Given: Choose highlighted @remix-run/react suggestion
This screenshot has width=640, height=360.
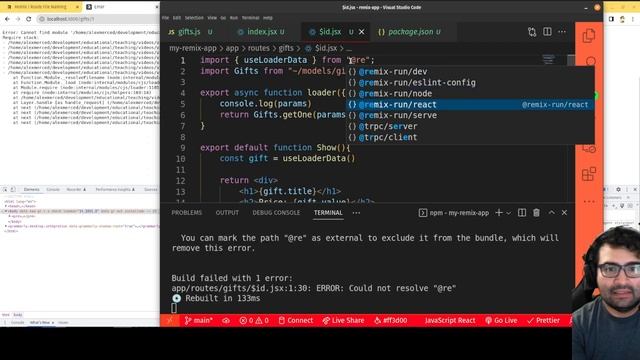Looking at the screenshot, I should point(470,104).
